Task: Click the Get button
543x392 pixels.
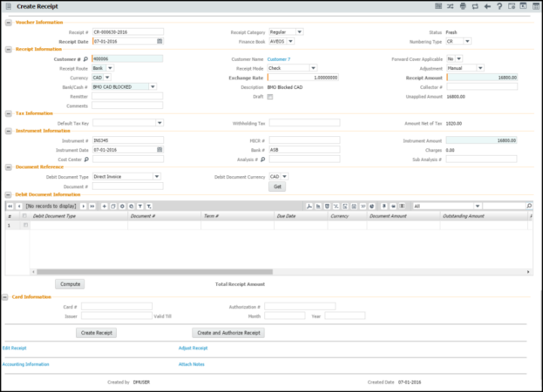Action: tap(277, 187)
